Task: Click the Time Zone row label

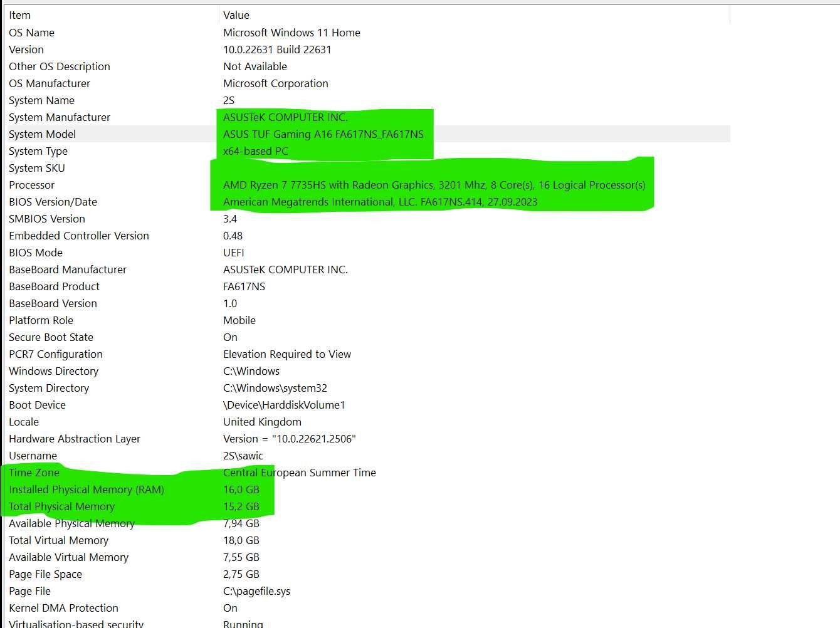Action: [34, 473]
